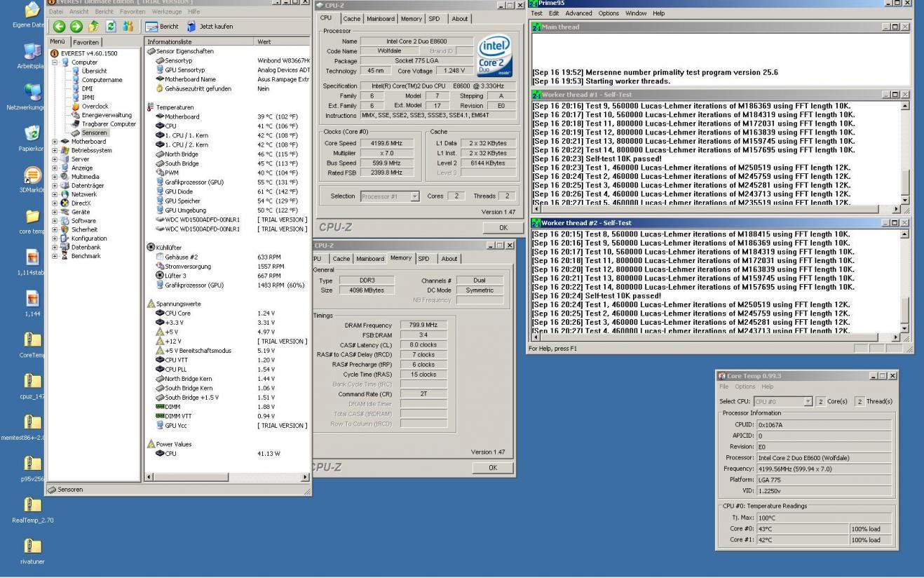Select Energieverwaltung tree item
Image resolution: width=924 pixels, height=578 pixels.
[107, 115]
